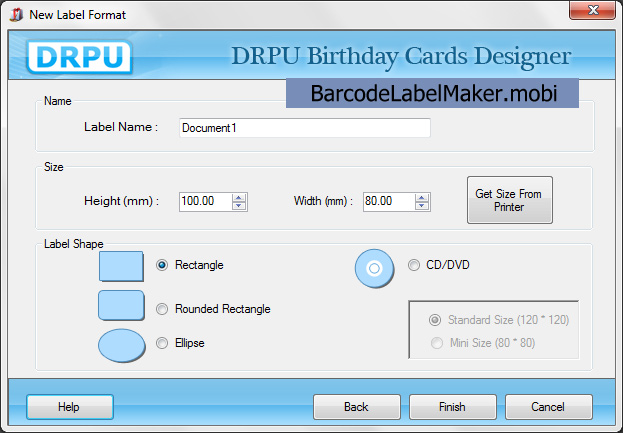Screen dimensions: 623x433
Task: Click the 'Name' group heading
Action: point(58,101)
